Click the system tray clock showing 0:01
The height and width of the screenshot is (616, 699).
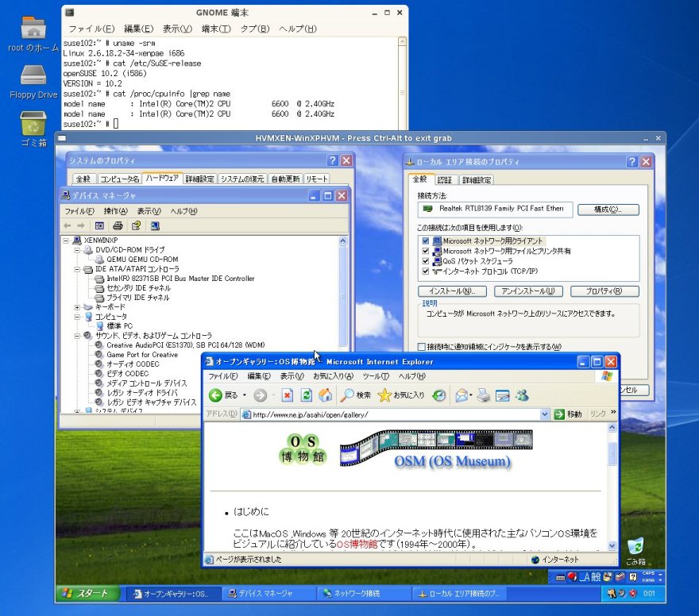point(649,593)
